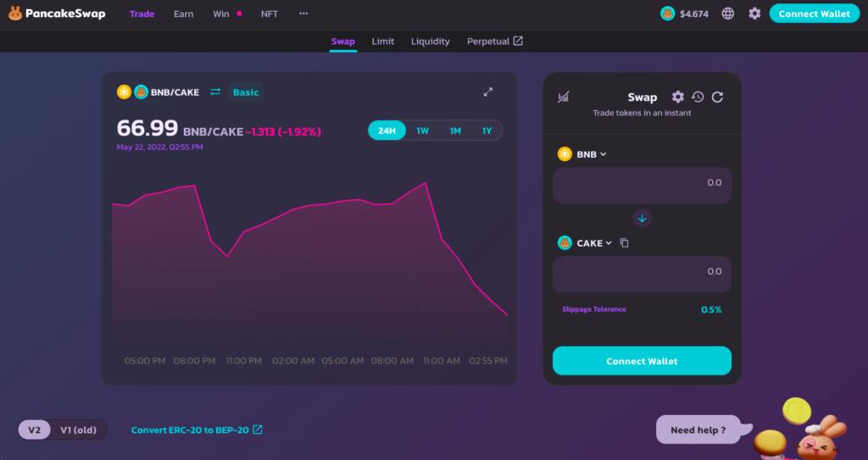The height and width of the screenshot is (460, 868).
Task: Toggle the Basic chart mode
Action: pos(246,92)
